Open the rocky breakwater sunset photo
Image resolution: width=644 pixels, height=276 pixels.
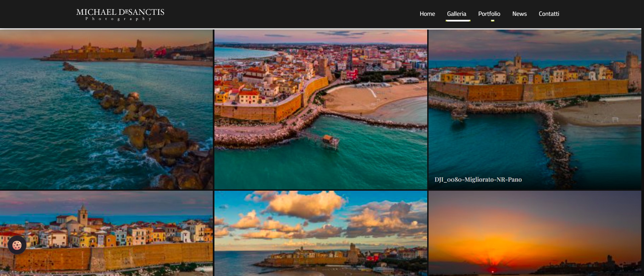coord(106,109)
